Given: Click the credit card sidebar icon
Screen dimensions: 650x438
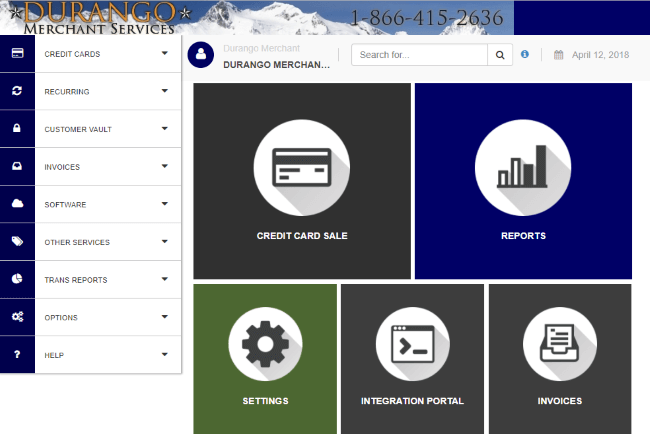Looking at the screenshot, I should 17,53.
